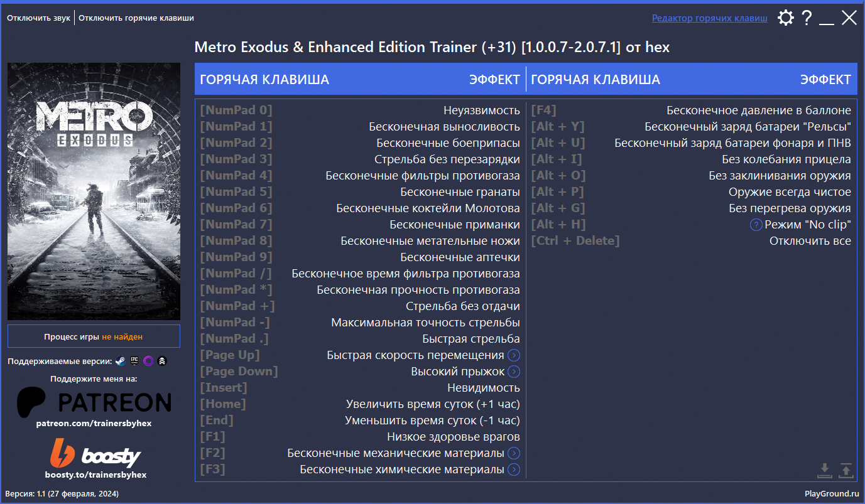Click Увеличить время суток (+1 час)

point(433,404)
